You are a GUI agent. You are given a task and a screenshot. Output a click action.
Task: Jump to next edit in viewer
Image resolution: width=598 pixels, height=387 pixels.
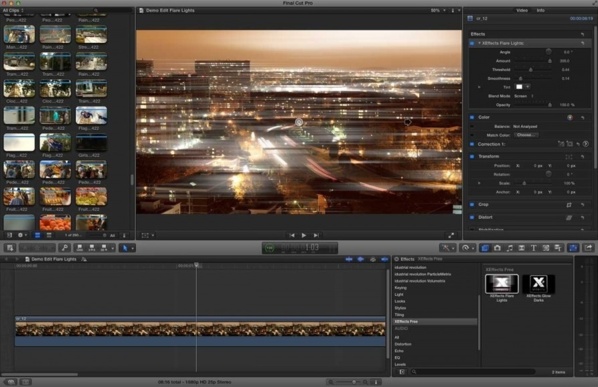click(x=316, y=235)
